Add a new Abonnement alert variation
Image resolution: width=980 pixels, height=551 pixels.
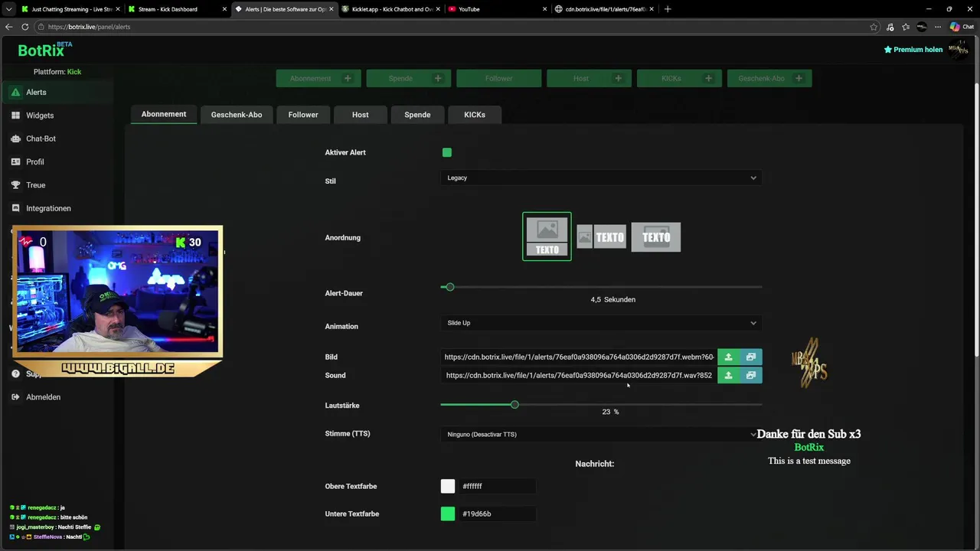(x=348, y=78)
